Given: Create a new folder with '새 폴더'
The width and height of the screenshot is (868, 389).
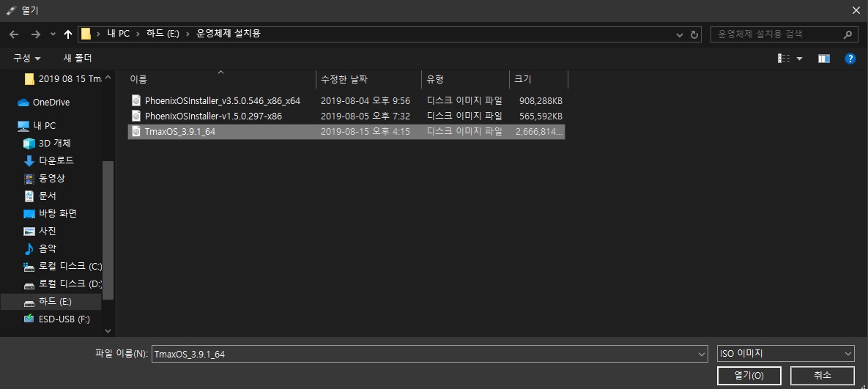Looking at the screenshot, I should [78, 58].
